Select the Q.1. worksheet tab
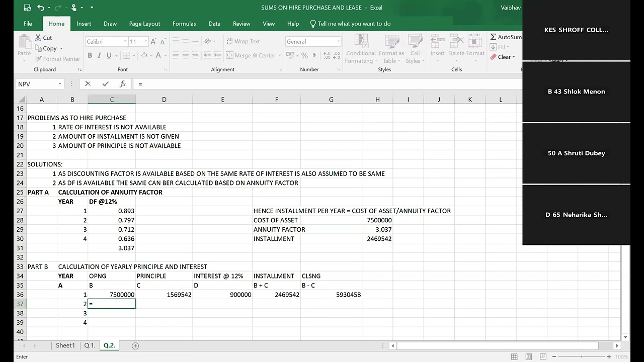This screenshot has width=644, height=362. pos(90,345)
